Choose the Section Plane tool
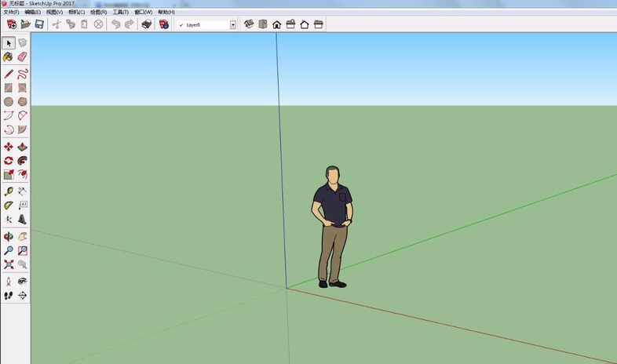This screenshot has width=617, height=364. [23, 295]
